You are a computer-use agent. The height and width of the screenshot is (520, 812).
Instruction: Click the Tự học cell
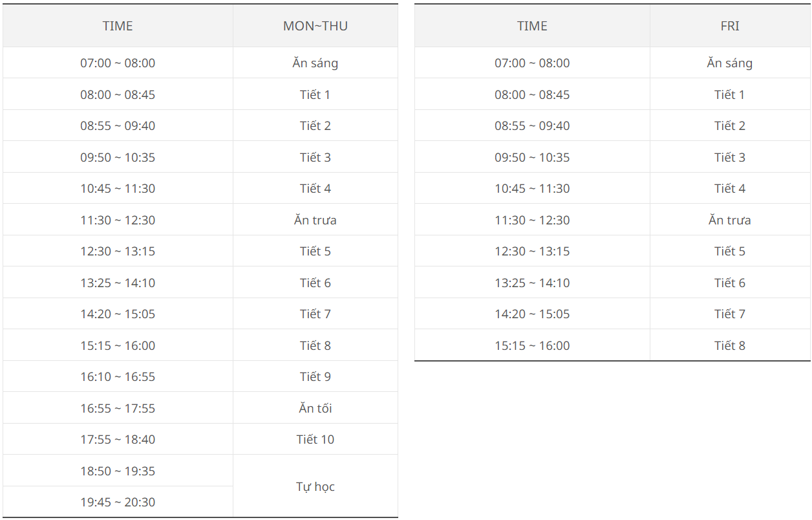[315, 486]
